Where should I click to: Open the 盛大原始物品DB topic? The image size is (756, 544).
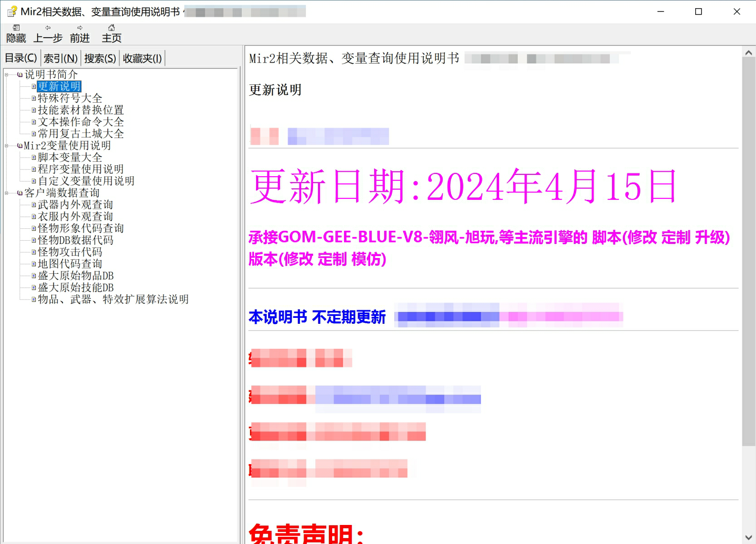click(76, 276)
